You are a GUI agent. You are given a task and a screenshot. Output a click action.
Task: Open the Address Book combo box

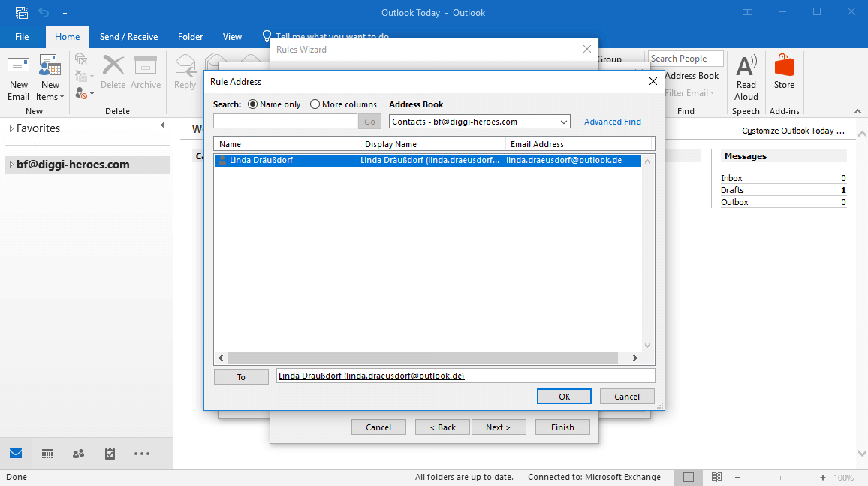479,122
